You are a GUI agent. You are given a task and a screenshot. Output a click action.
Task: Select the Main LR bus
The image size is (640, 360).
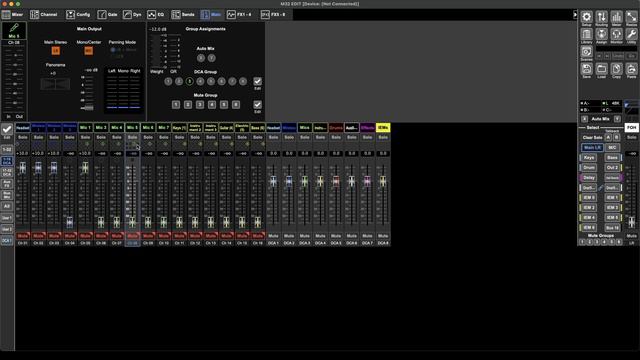(592, 147)
